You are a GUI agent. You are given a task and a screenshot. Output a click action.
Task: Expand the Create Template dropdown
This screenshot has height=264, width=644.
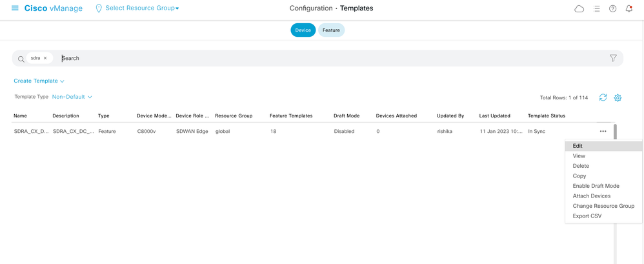click(39, 81)
